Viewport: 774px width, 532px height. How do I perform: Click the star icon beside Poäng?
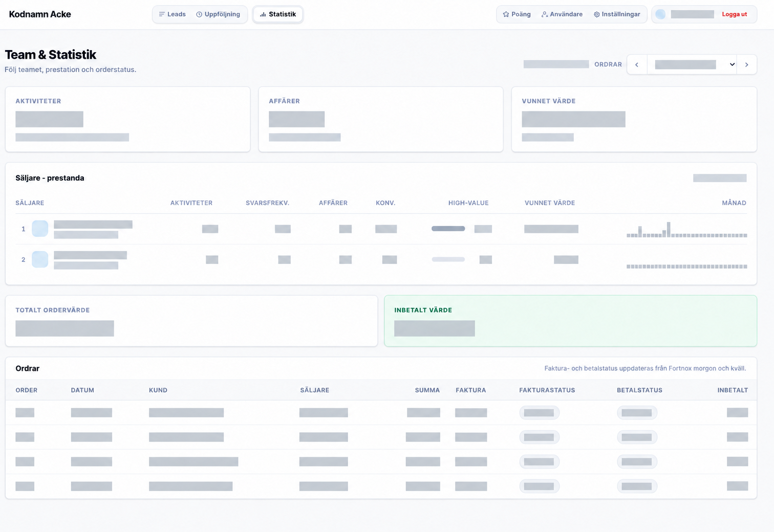click(x=506, y=14)
